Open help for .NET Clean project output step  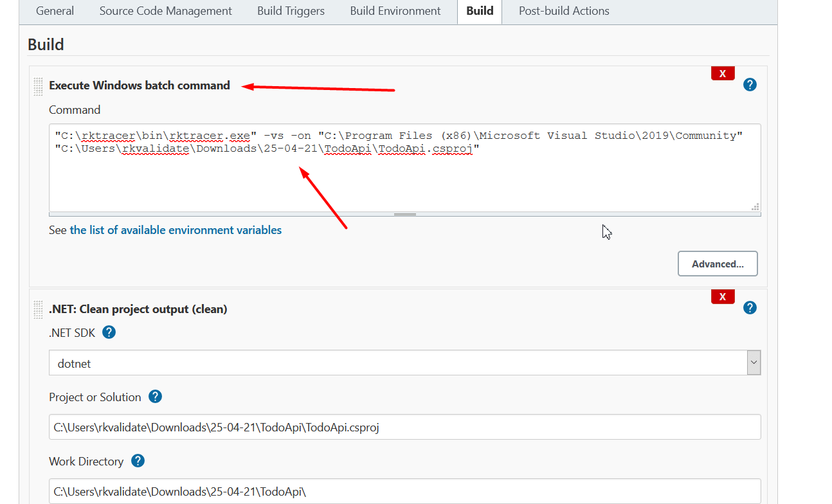(x=750, y=307)
